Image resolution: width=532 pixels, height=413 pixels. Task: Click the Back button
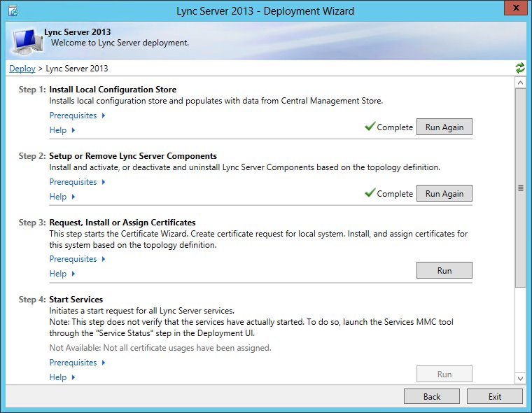click(x=432, y=396)
